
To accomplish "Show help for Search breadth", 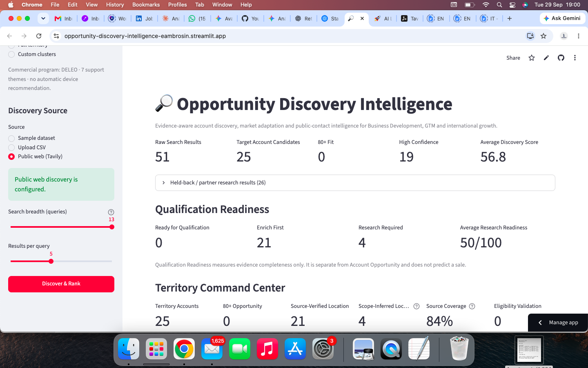I will (x=111, y=212).
